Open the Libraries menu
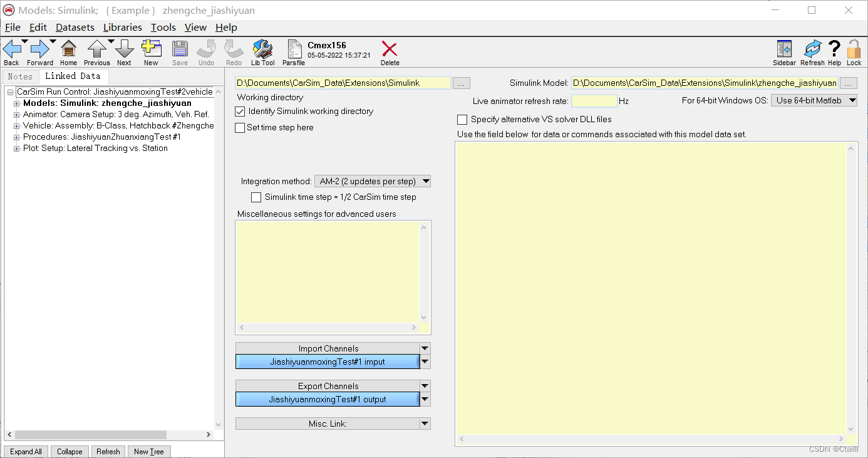Screen dimensions: 868x458 (123, 28)
